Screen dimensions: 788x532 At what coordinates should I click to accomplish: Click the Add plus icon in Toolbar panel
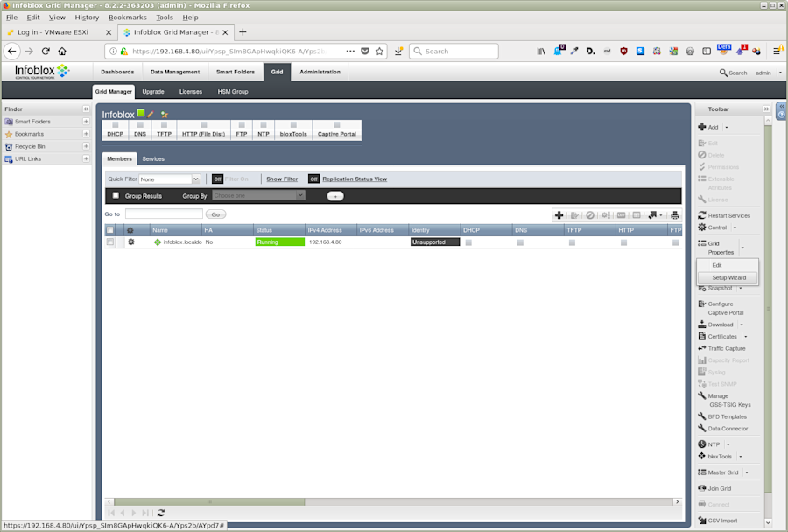coord(701,127)
